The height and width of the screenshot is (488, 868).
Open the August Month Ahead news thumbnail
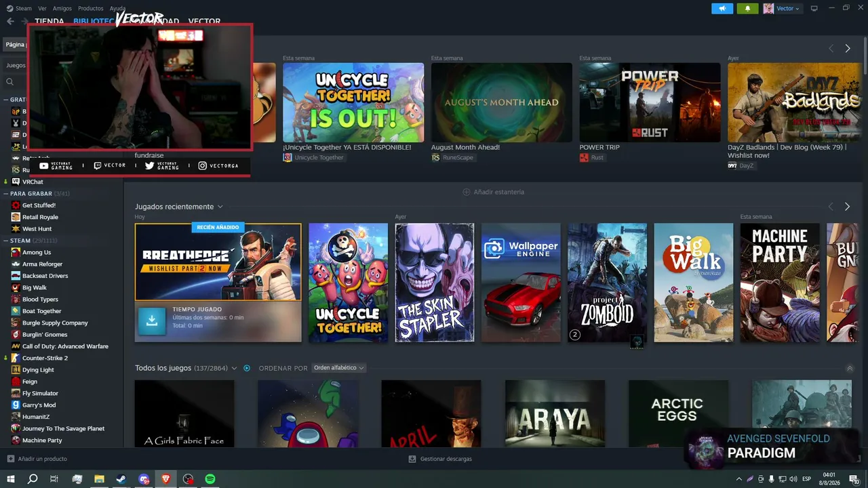click(502, 102)
